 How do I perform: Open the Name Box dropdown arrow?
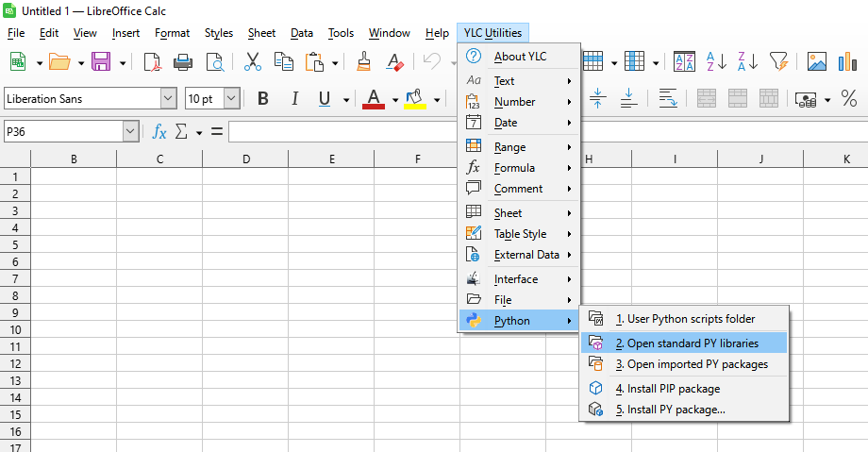coord(130,132)
